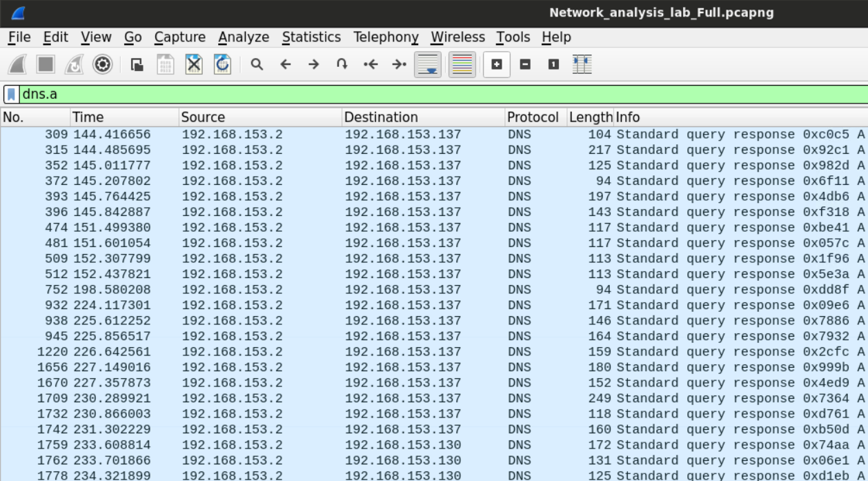Screen dimensions: 868x481
Task: Go to specified packet icon
Action: click(342, 65)
